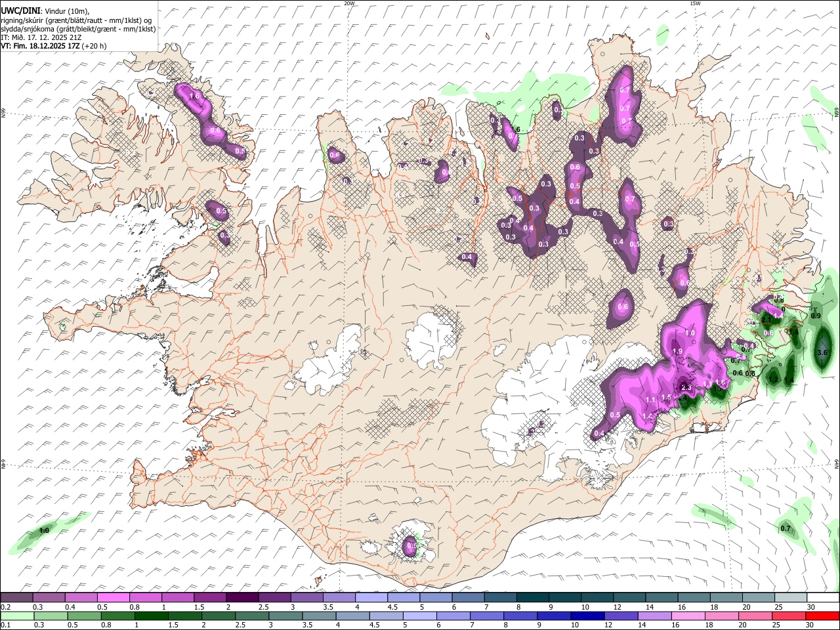Click the 0.9 rain value on east edge

click(816, 316)
